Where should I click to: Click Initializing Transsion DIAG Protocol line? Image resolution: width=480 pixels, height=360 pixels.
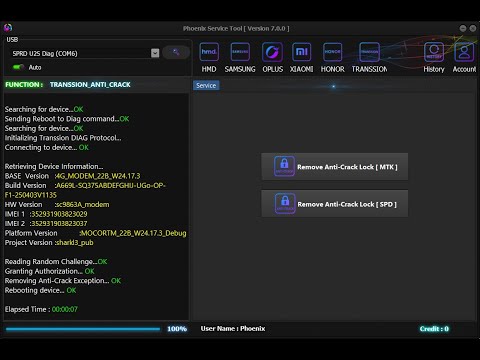(x=63, y=138)
